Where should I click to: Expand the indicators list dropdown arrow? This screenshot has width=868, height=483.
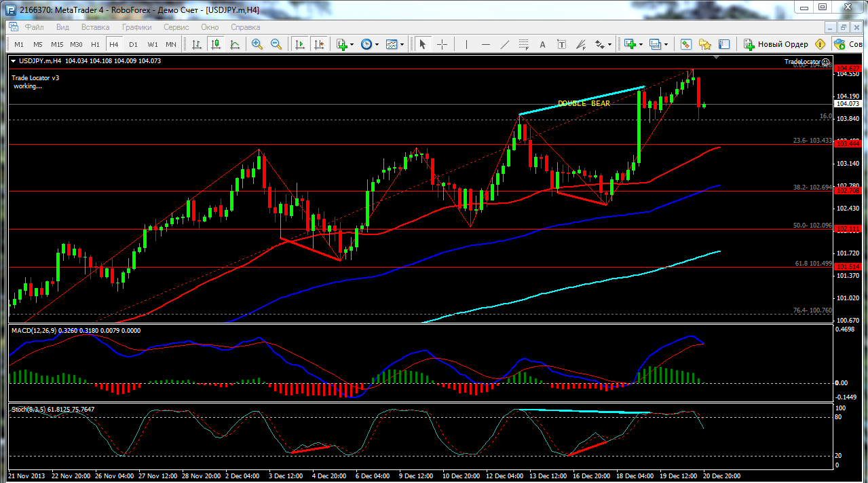352,44
